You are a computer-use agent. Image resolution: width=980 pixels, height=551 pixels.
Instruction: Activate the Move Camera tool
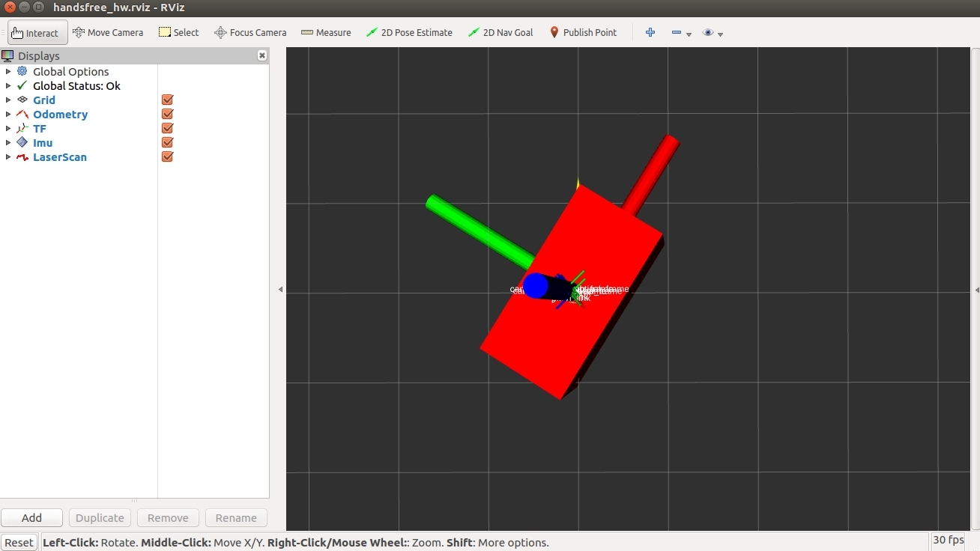108,33
